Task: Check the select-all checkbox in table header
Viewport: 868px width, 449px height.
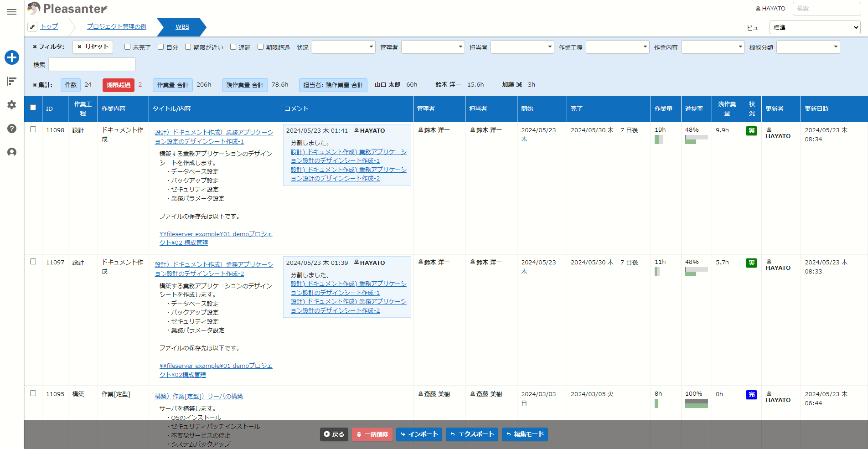Action: point(33,108)
